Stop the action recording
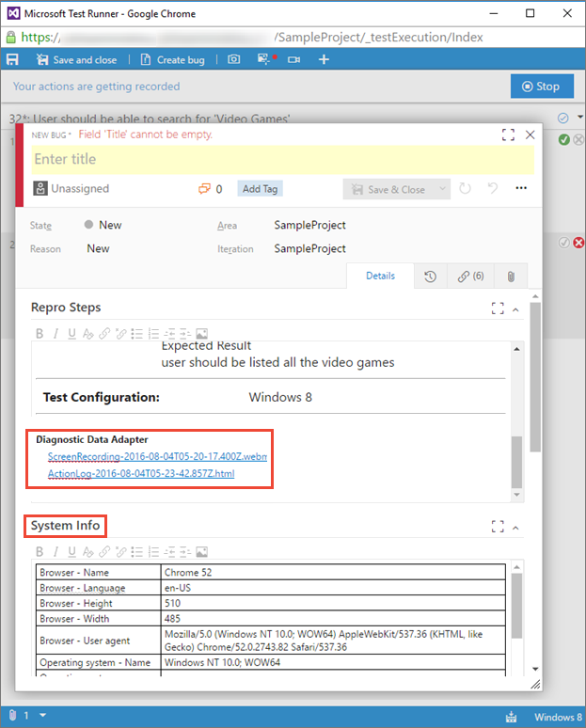 click(542, 87)
